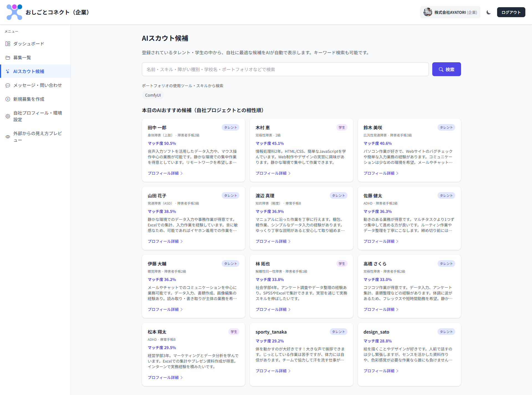Open 自社プロフィール・環境設定 menu item
The height and width of the screenshot is (395, 532).
coord(35,116)
